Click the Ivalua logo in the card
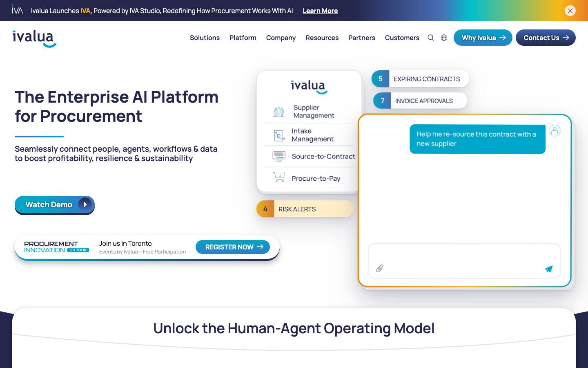Image resolution: width=588 pixels, height=368 pixels. 309,87
